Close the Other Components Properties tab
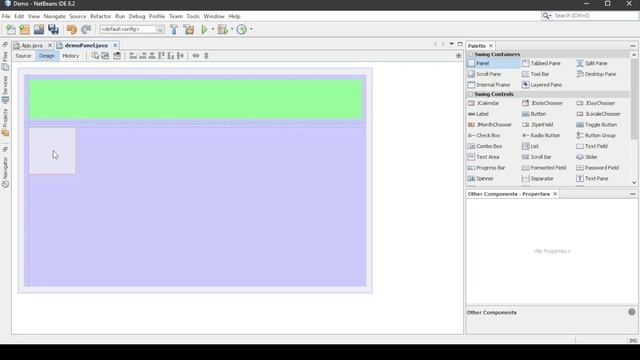640x360 pixels. pos(555,194)
